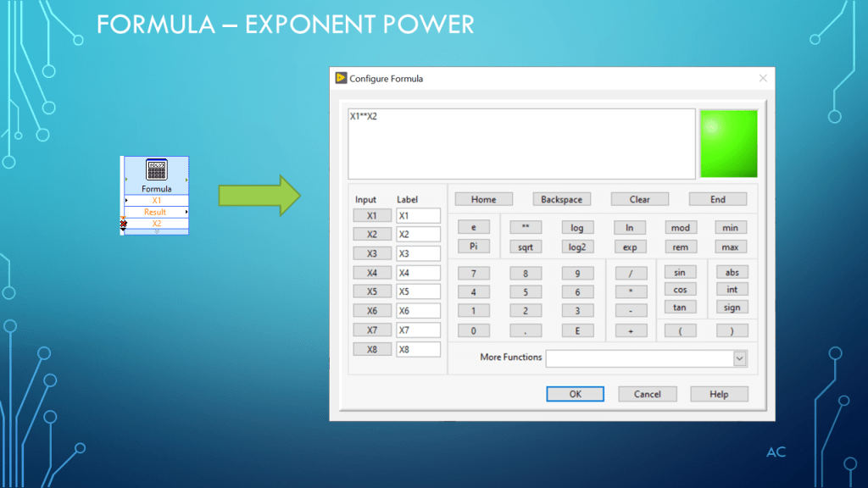Screen dimensions: 868x488
Task: Open the More Functions dropdown
Action: [739, 358]
